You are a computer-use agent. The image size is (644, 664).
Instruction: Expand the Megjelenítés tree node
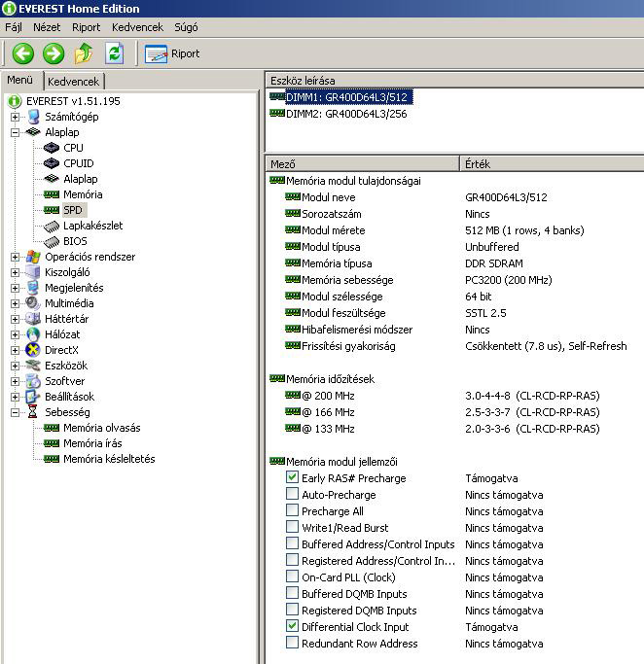(x=16, y=288)
